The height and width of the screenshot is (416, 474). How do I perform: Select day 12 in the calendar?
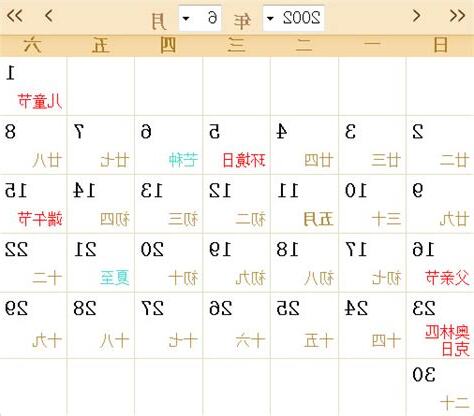[237, 204]
